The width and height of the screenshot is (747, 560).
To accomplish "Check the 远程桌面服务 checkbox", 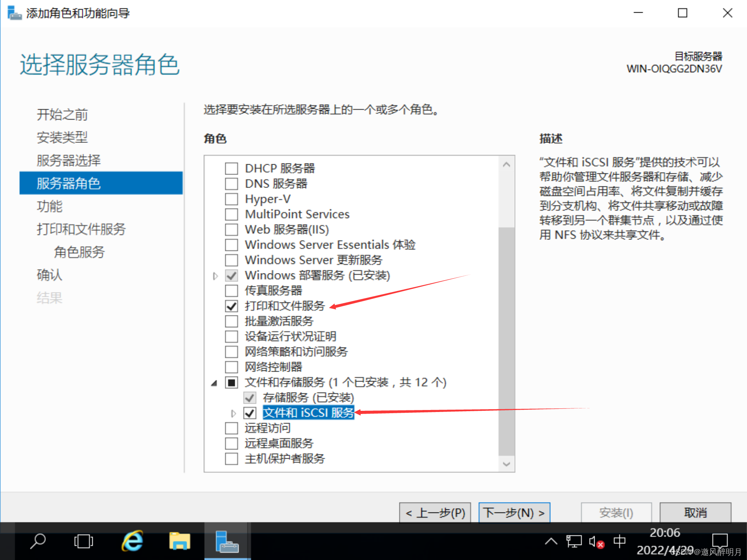I will click(x=232, y=444).
